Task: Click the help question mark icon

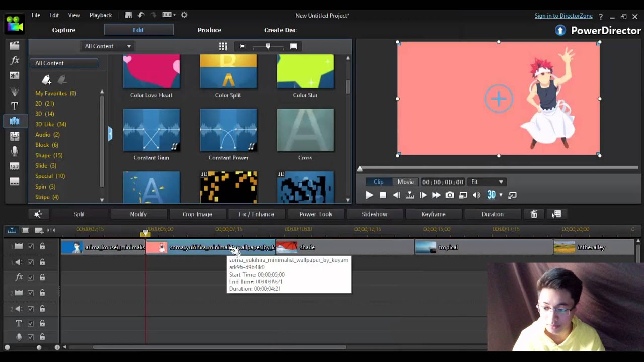Action: [x=600, y=17]
